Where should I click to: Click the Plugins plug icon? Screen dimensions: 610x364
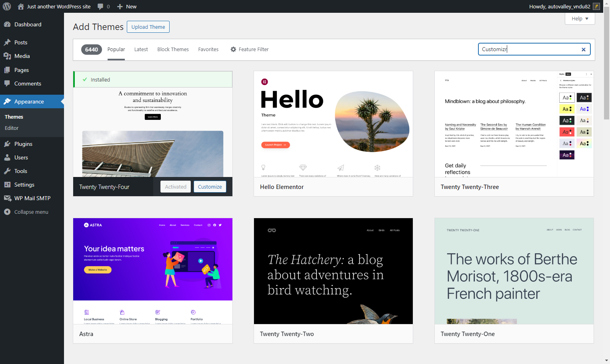7,144
